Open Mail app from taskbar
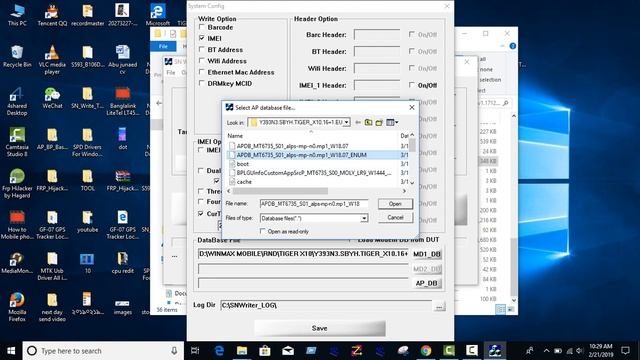This screenshot has height=360, width=640. pos(288,351)
